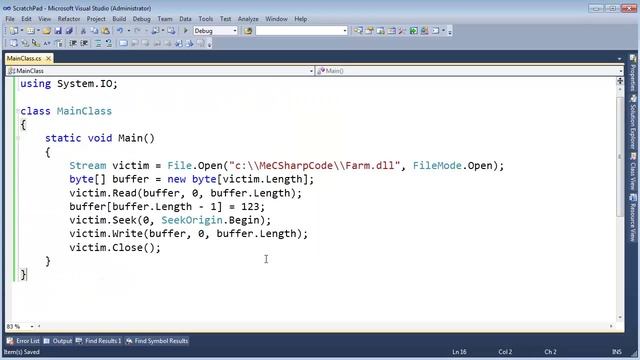The width and height of the screenshot is (640, 360).
Task: Open the Properties Window toolbar icon
Action: [369, 31]
